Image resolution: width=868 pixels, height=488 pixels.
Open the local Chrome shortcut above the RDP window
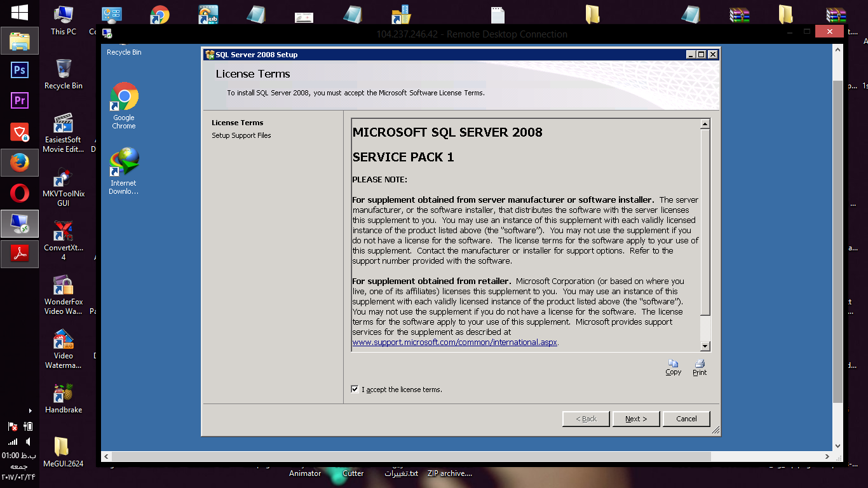[x=159, y=14]
